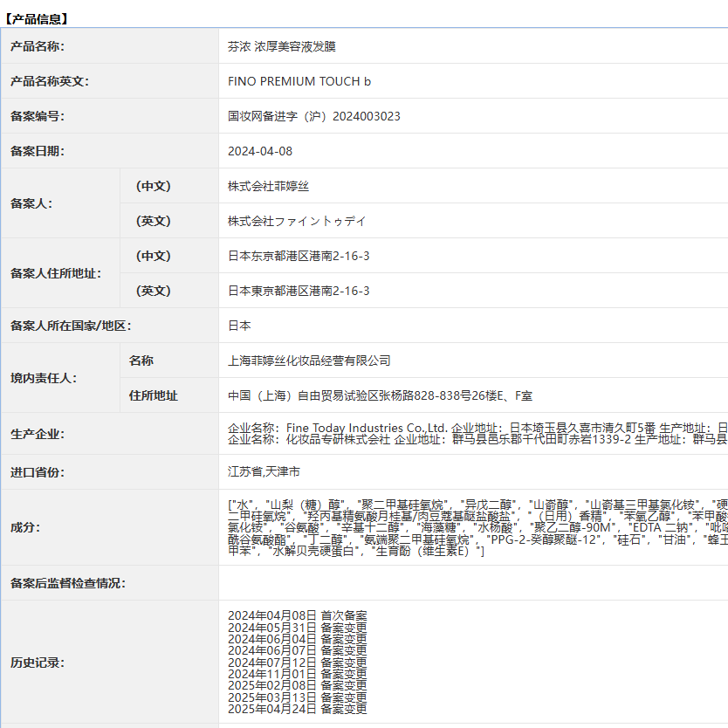Select filing date 2024-04-08
The width and height of the screenshot is (728, 728).
pyautogui.click(x=260, y=151)
